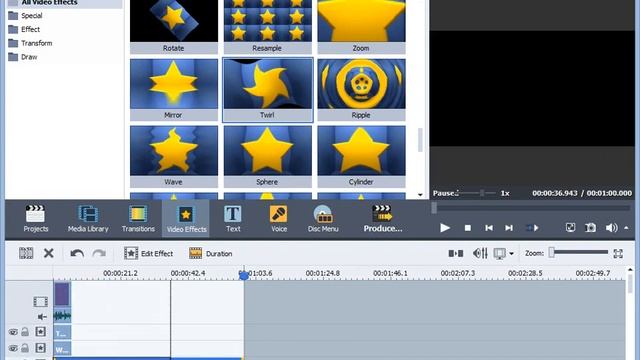Screen dimensions: 640x360
Task: Click the T track effect star icon
Action: 40,331
